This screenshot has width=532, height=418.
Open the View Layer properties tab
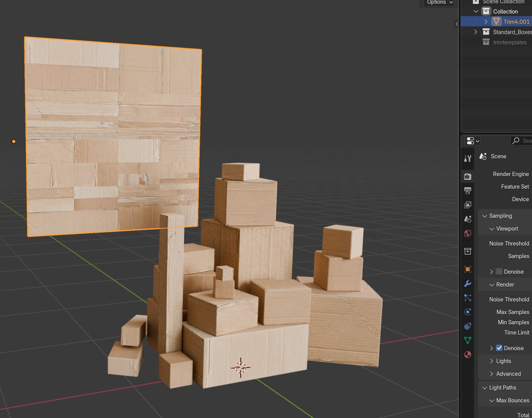467,205
